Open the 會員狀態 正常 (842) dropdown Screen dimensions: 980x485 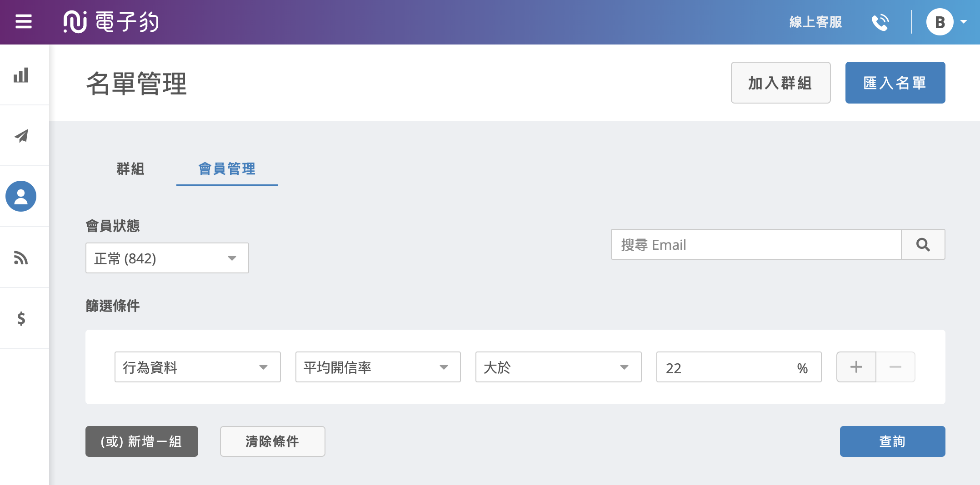coord(167,258)
